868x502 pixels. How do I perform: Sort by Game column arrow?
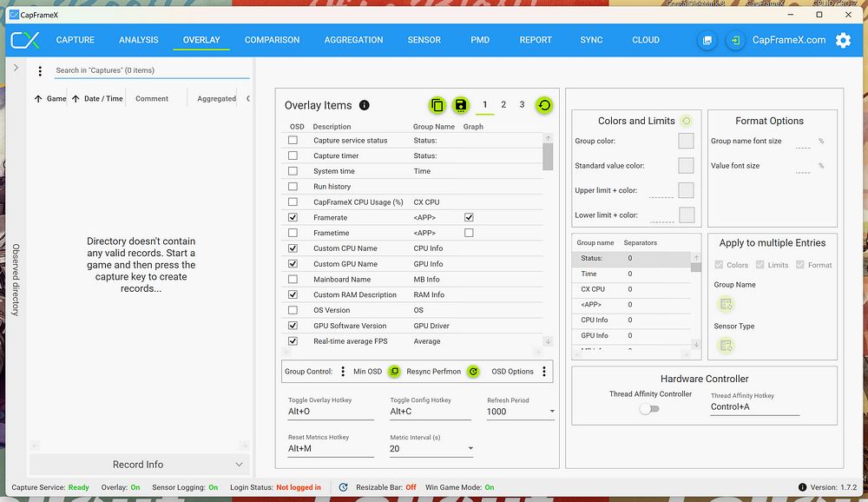[x=37, y=99]
